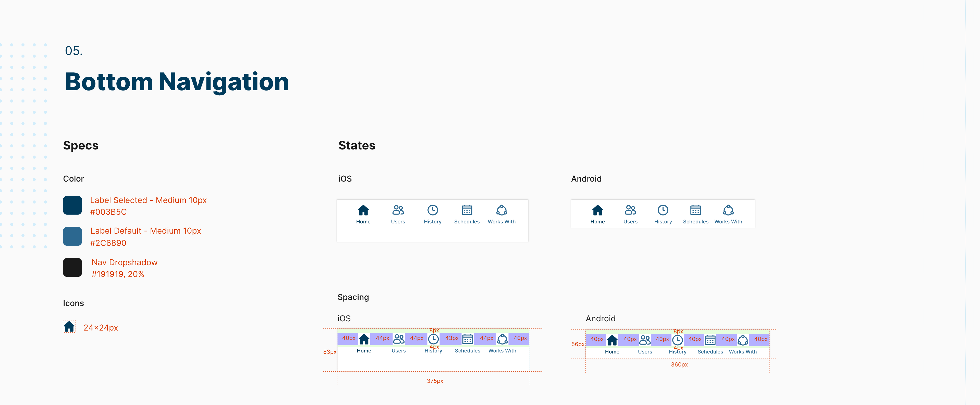Click the Bottom Navigation heading

point(177,82)
